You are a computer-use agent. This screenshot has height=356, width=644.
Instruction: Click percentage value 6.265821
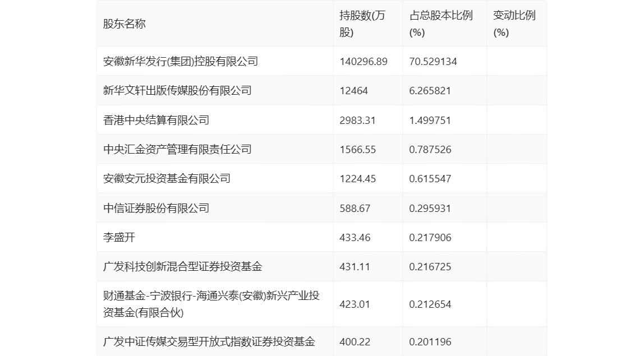click(x=430, y=91)
